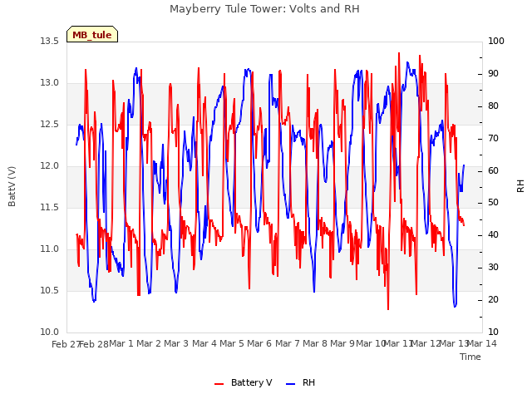The width and height of the screenshot is (532, 399).
Task: Click the 70 tick on RH axis
Action: click(x=493, y=139)
